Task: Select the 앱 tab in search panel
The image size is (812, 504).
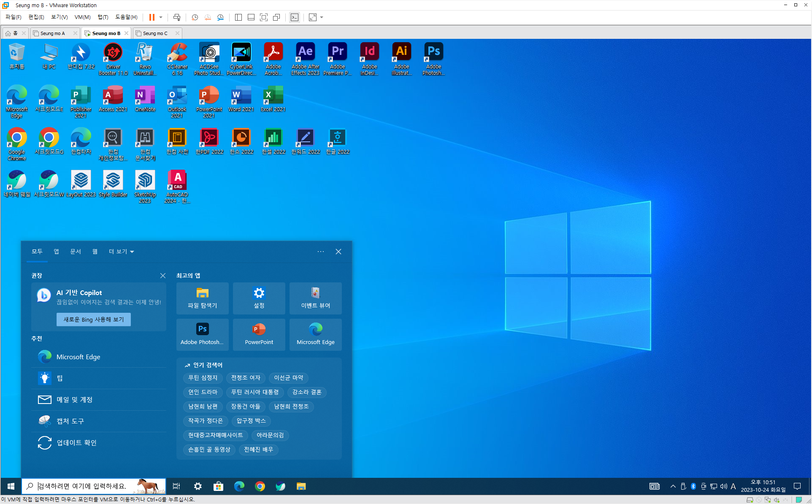Action: 56,252
